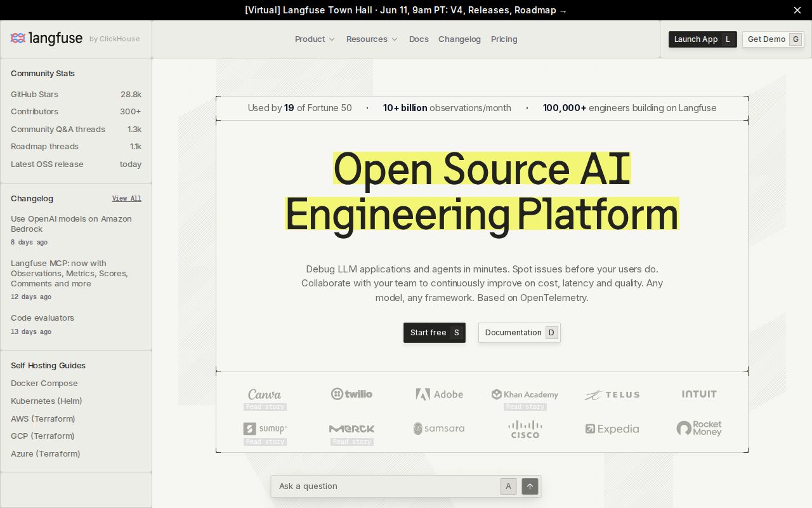Click the Start free button
This screenshot has height=508, width=812.
[435, 333]
